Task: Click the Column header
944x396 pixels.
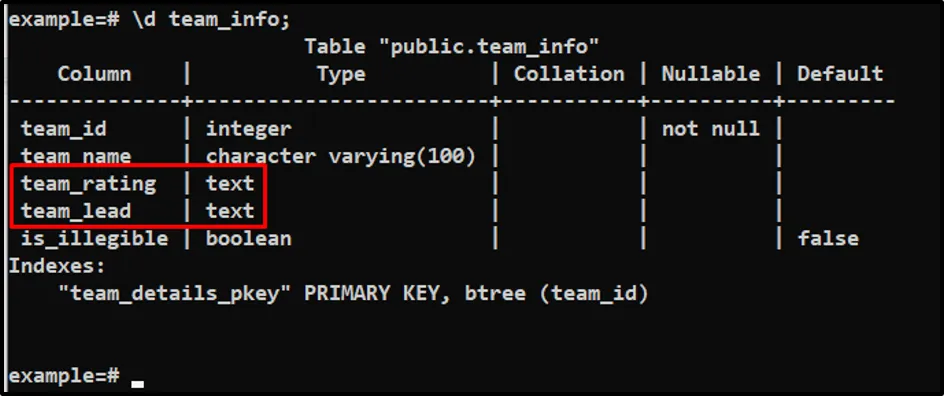Action: click(x=95, y=74)
